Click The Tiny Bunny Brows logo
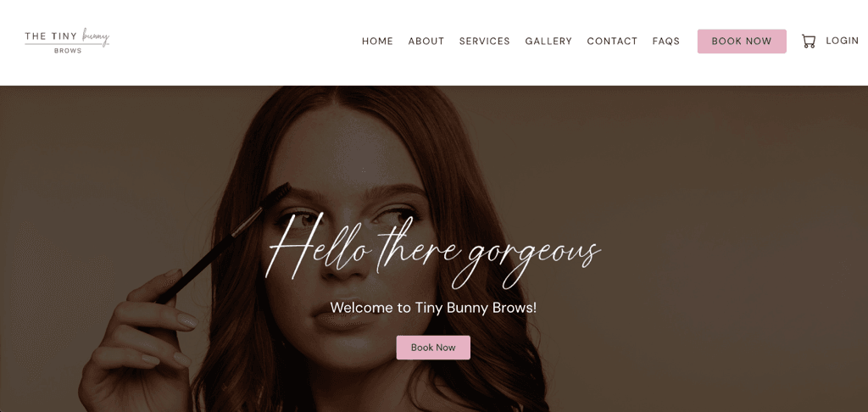This screenshot has height=412, width=868. pos(67,41)
